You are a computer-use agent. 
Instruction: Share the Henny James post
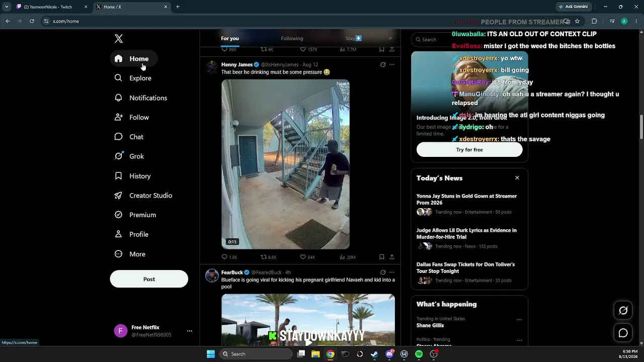392,257
